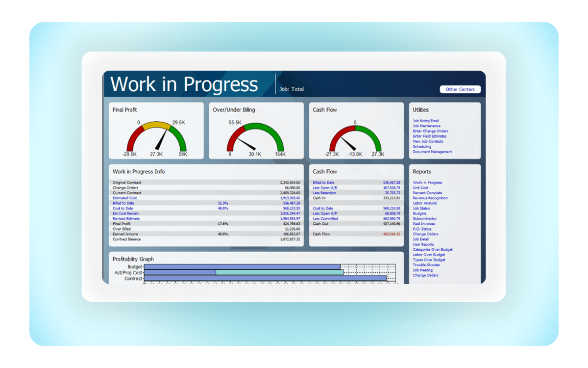Open the Revenue Recognition report
Screen dimensions: 588x368
coord(430,198)
